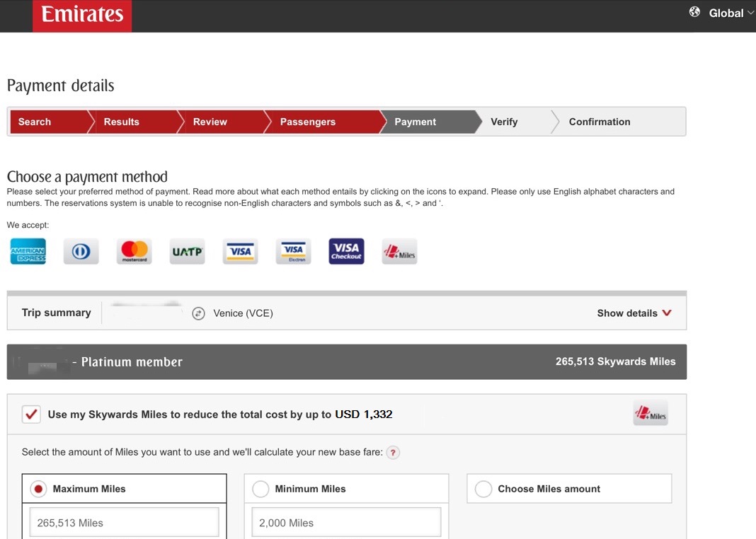Pick the Visa Electron icon
The width and height of the screenshot is (756, 539).
(293, 251)
